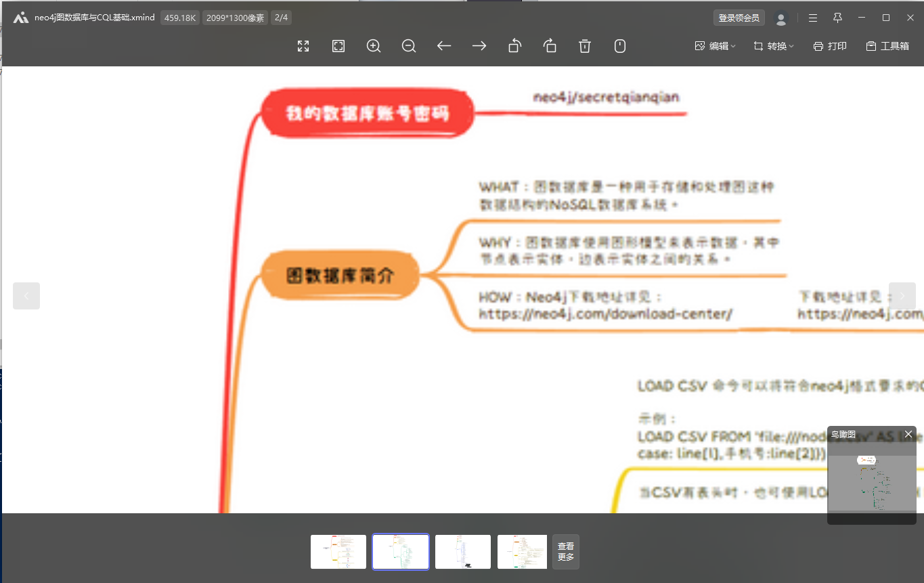
Task: Show previous image with left side arrow
Action: click(x=26, y=296)
